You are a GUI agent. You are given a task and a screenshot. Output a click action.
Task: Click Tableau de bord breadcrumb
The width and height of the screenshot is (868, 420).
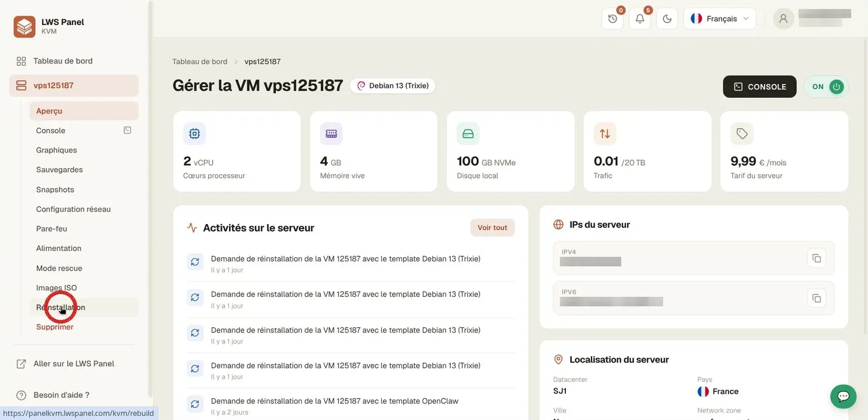pos(200,62)
